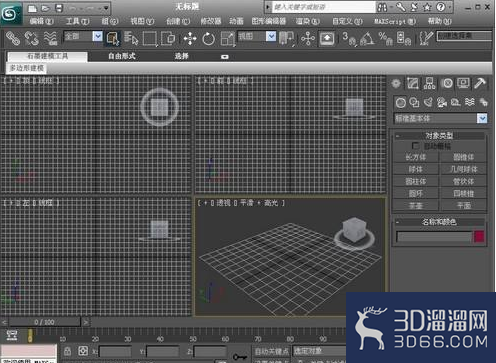Select the Shapes category icon

tap(414, 102)
